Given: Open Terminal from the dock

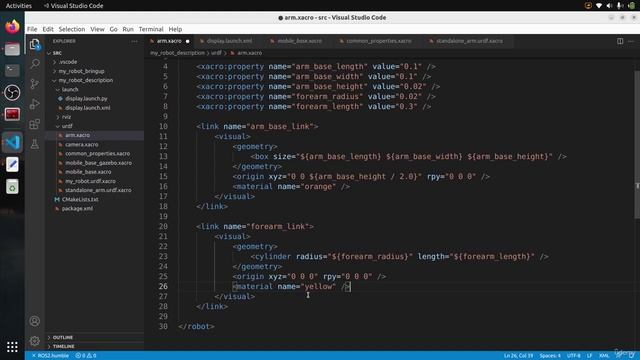Looking at the screenshot, I should [x=12, y=71].
